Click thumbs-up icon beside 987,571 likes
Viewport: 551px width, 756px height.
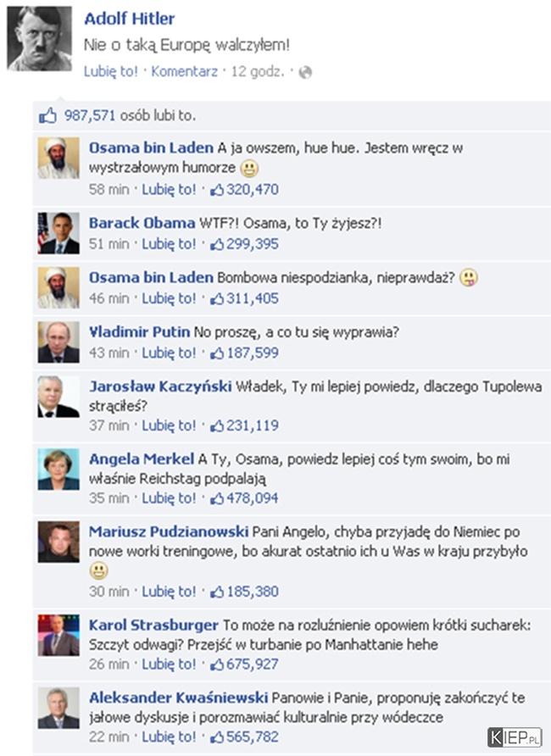(x=47, y=116)
